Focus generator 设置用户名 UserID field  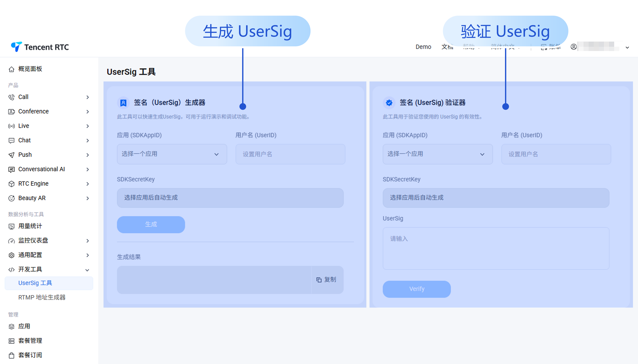click(290, 154)
